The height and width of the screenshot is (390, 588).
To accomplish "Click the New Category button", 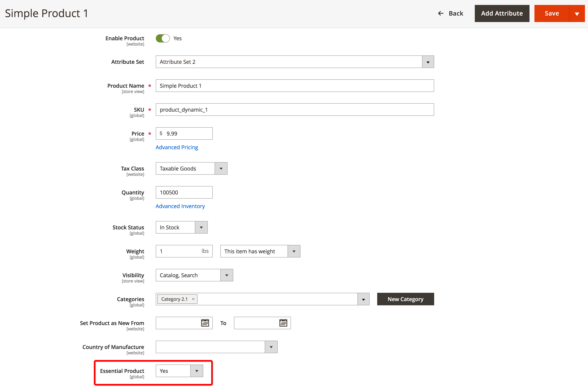I will click(405, 299).
